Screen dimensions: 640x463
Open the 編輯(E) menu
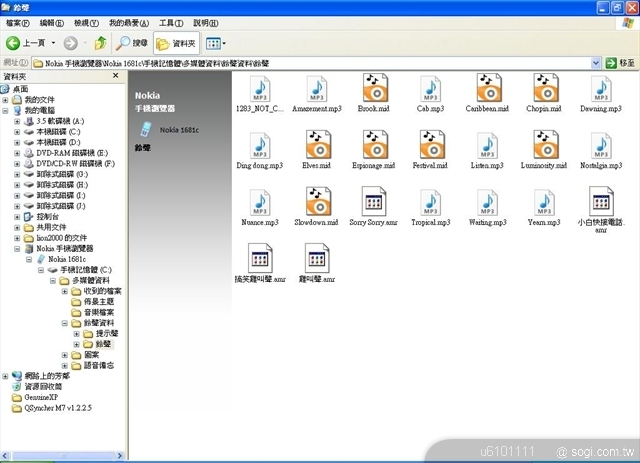coord(51,23)
